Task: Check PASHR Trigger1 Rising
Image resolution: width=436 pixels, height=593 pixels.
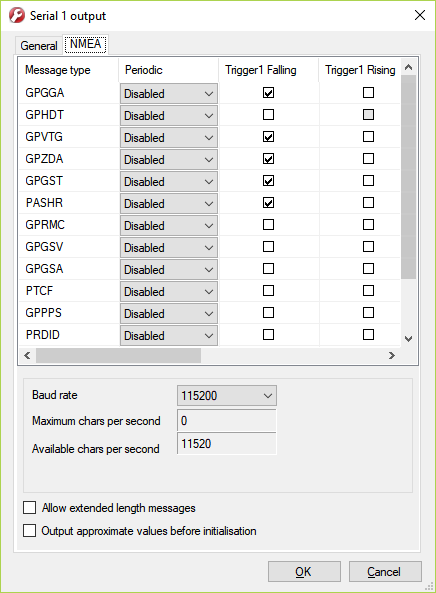Action: 368,203
